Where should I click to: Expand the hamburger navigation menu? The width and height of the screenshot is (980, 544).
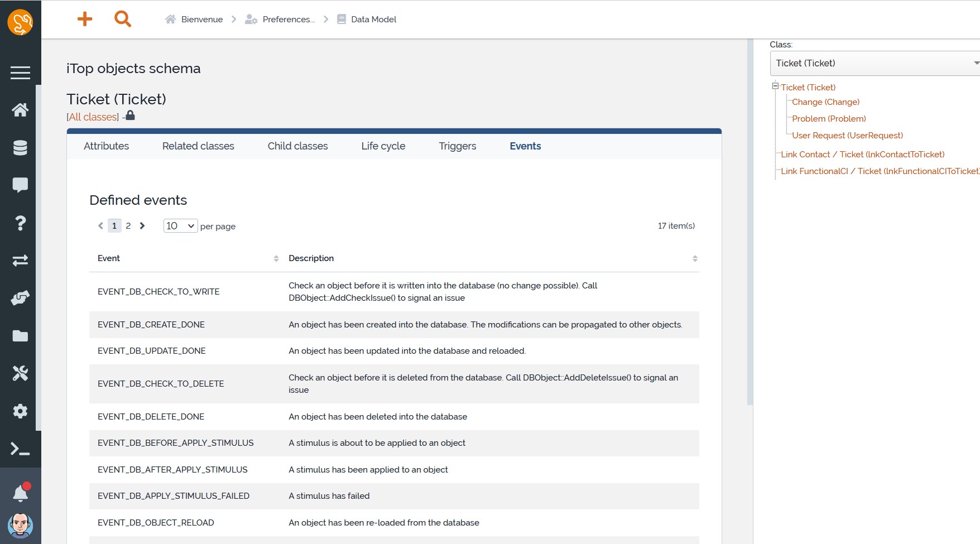coord(20,73)
